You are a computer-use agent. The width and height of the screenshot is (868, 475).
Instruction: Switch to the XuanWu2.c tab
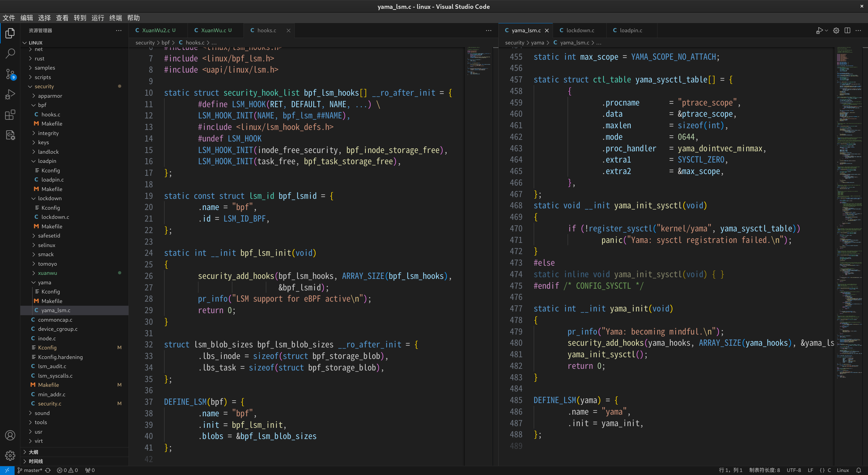pos(158,31)
